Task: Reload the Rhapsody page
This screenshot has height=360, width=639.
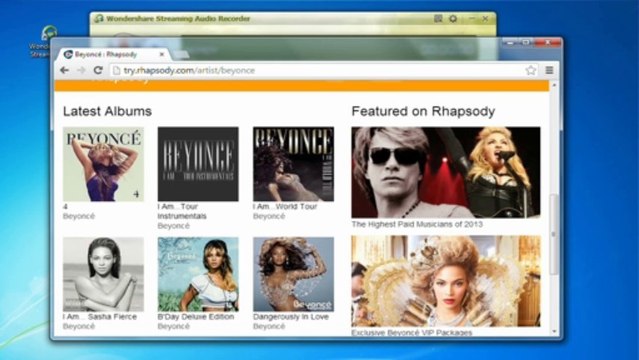Action: click(98, 70)
